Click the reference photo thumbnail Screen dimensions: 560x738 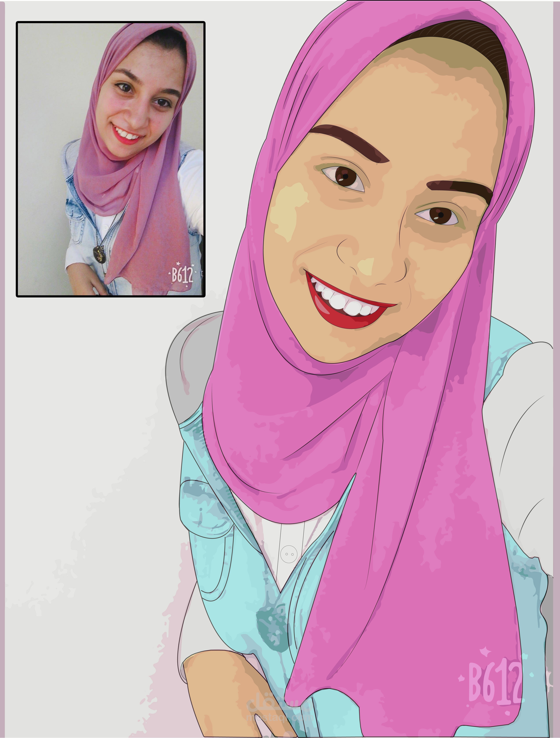[x=110, y=159]
